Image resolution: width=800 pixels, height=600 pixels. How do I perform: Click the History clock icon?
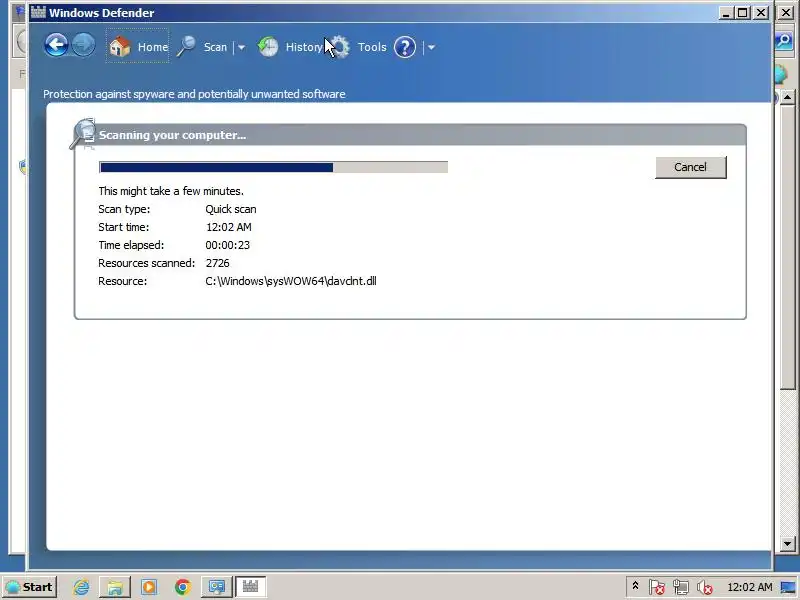pyautogui.click(x=268, y=46)
